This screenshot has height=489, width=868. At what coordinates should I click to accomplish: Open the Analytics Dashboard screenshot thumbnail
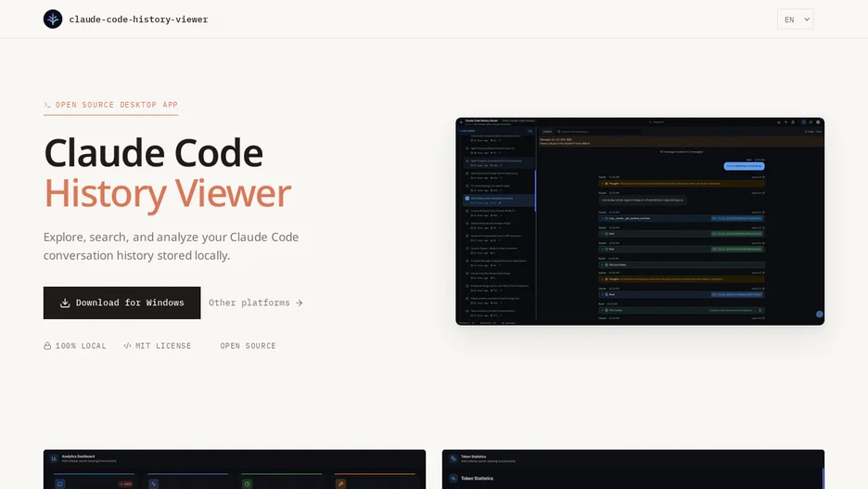pos(235,470)
